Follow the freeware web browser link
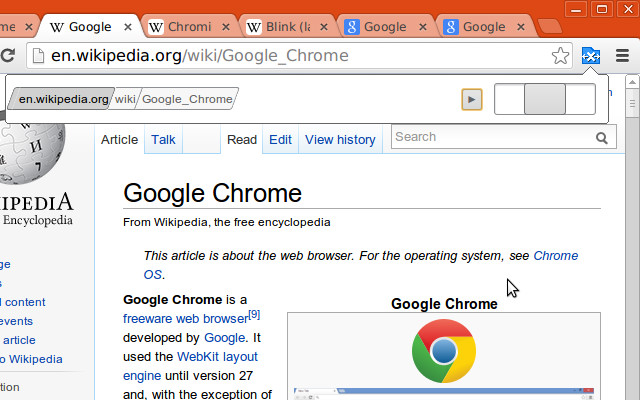Screen dimensions: 640x400 (x=185, y=318)
